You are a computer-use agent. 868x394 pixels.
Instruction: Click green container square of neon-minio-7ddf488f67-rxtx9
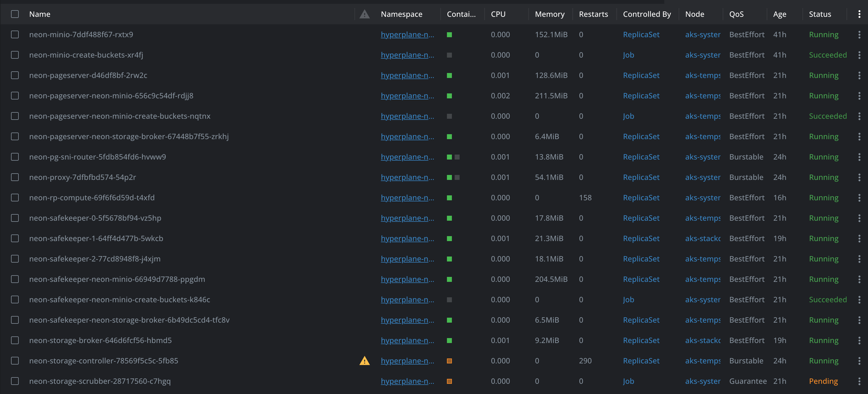point(449,35)
